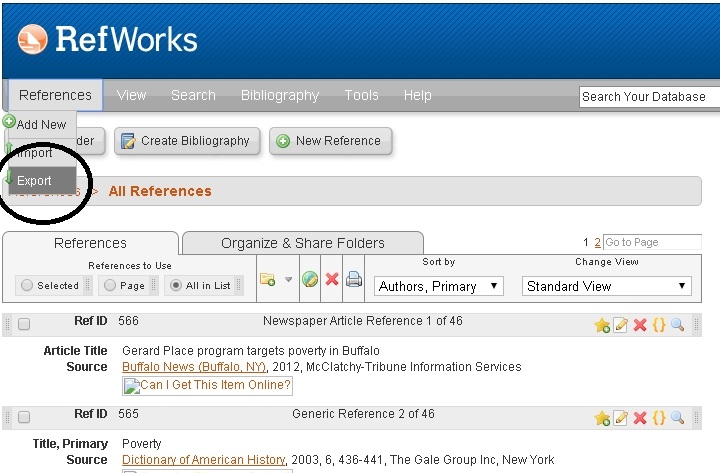
Task: Open the Standard View dropdown
Action: point(607,286)
